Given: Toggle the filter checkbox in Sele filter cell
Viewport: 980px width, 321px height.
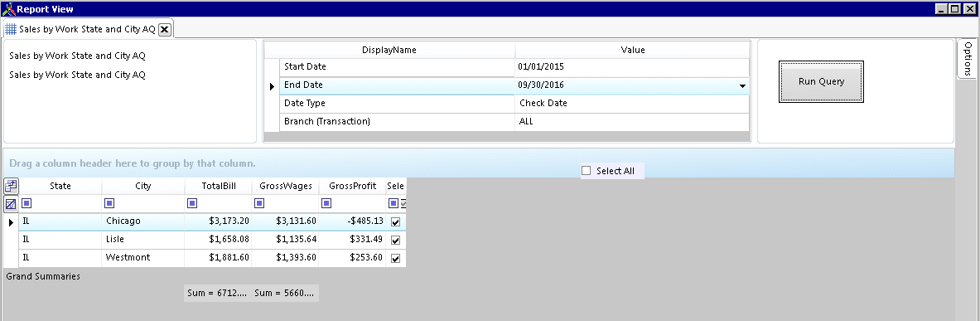Looking at the screenshot, I should point(403,202).
